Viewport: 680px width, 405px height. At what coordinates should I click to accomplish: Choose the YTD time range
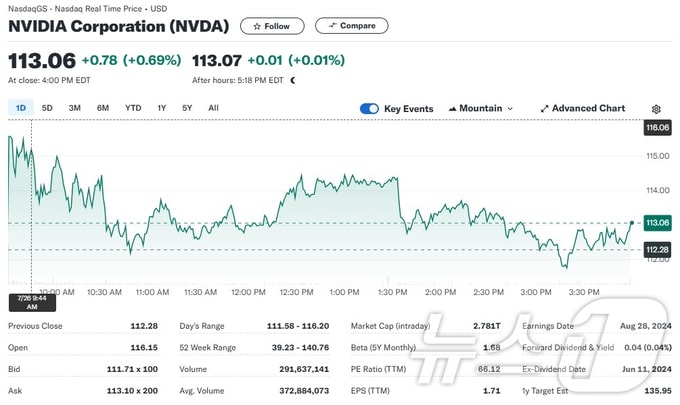point(133,108)
